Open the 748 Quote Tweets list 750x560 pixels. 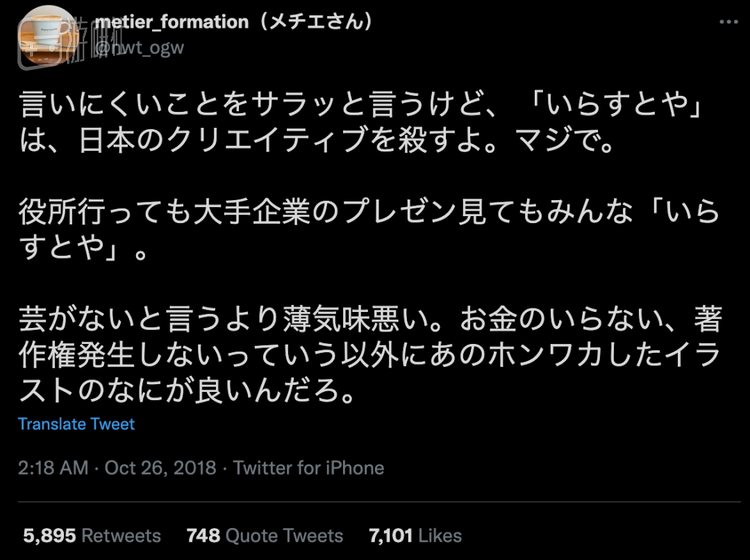click(x=264, y=535)
